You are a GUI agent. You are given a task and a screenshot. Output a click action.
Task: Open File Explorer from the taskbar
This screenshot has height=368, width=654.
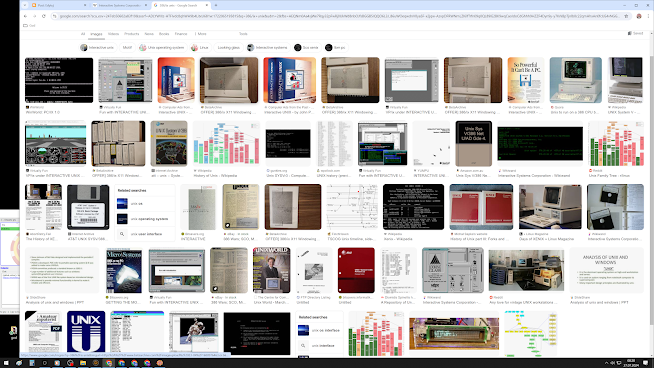point(83,363)
